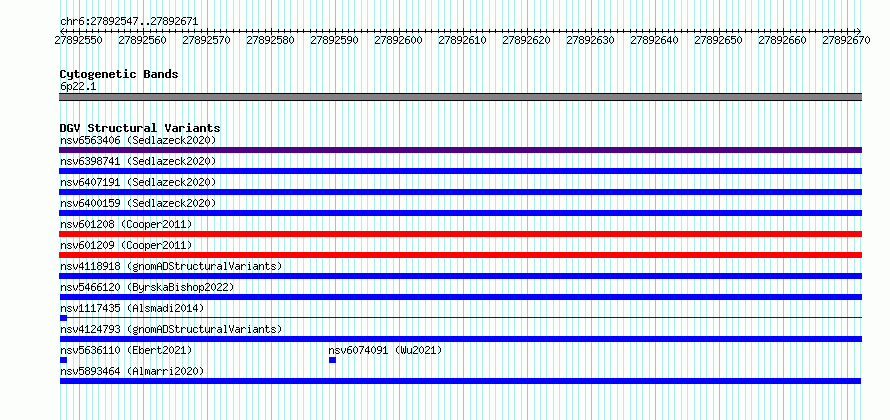Click the blue nsv6398741 variant bar
Screen dimensions: 890x420
pos(460,171)
